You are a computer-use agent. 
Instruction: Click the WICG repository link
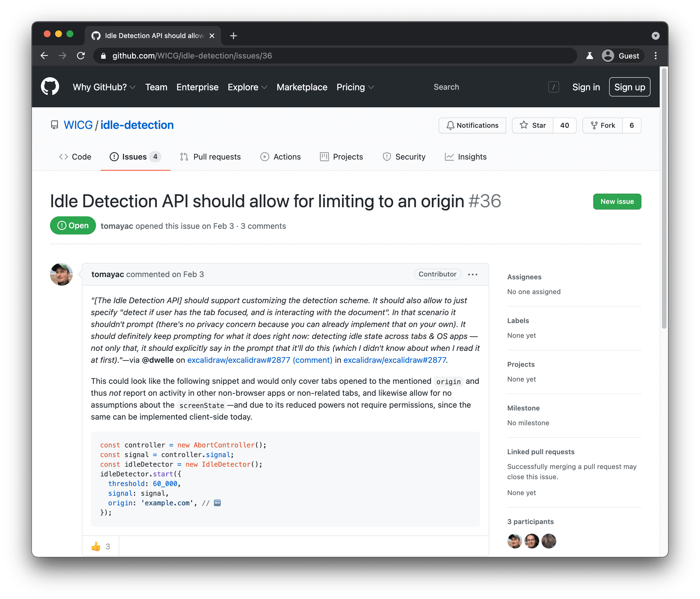tap(77, 125)
